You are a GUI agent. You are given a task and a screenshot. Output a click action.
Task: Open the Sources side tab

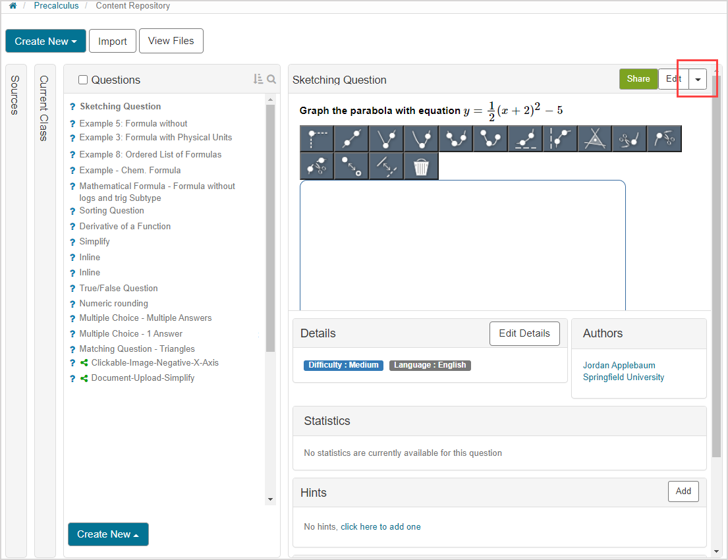[15, 96]
